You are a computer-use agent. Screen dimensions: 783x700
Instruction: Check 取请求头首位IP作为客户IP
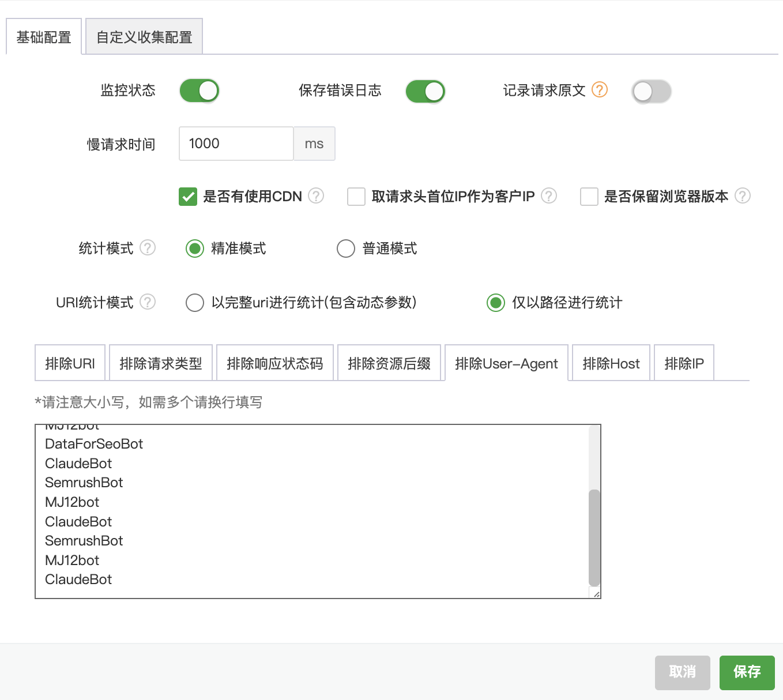point(356,197)
